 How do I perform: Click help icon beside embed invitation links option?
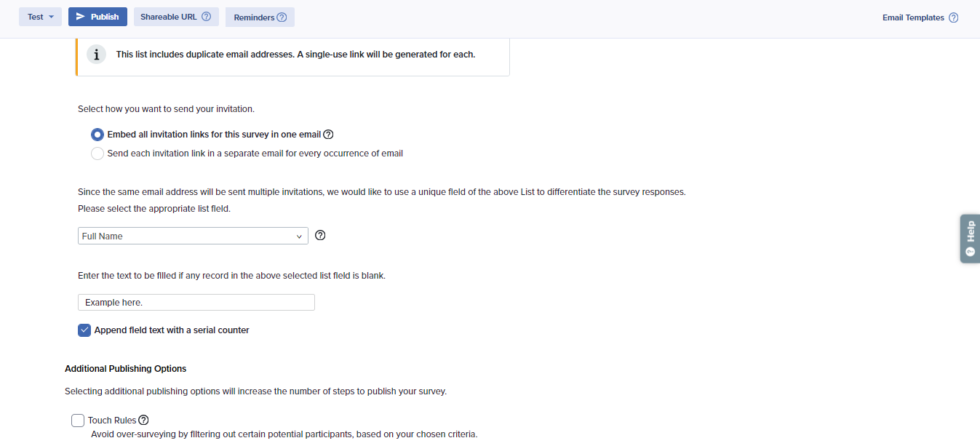click(328, 135)
